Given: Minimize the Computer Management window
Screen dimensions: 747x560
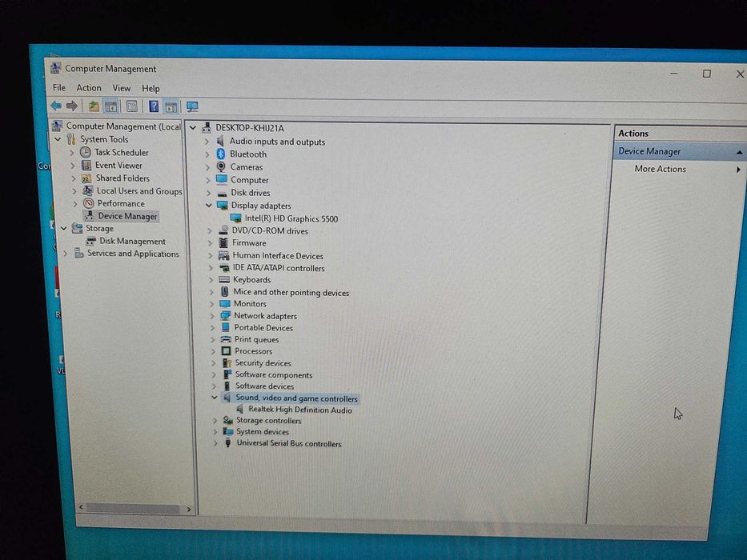Looking at the screenshot, I should (673, 73).
